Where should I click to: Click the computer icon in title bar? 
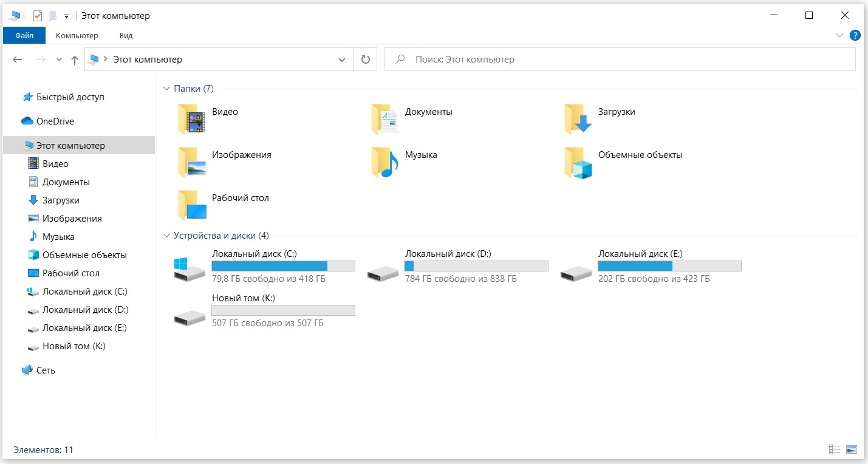[15, 16]
